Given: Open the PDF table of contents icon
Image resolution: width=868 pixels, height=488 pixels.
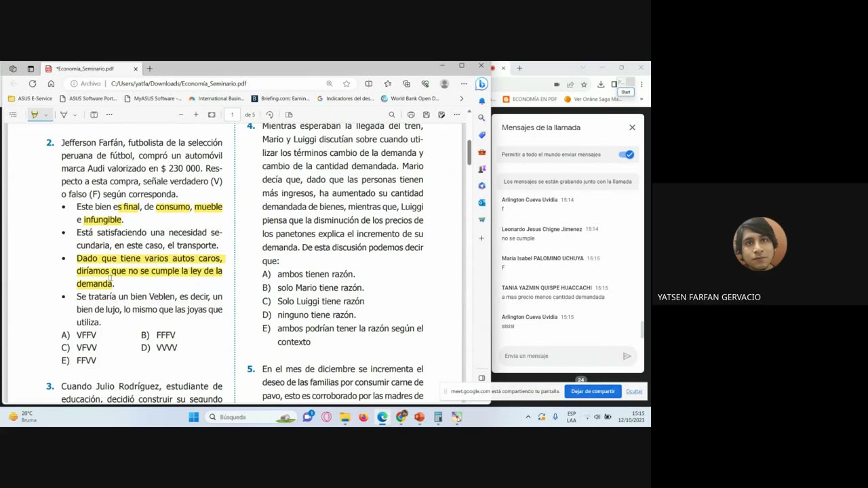Looking at the screenshot, I should pos(13,115).
